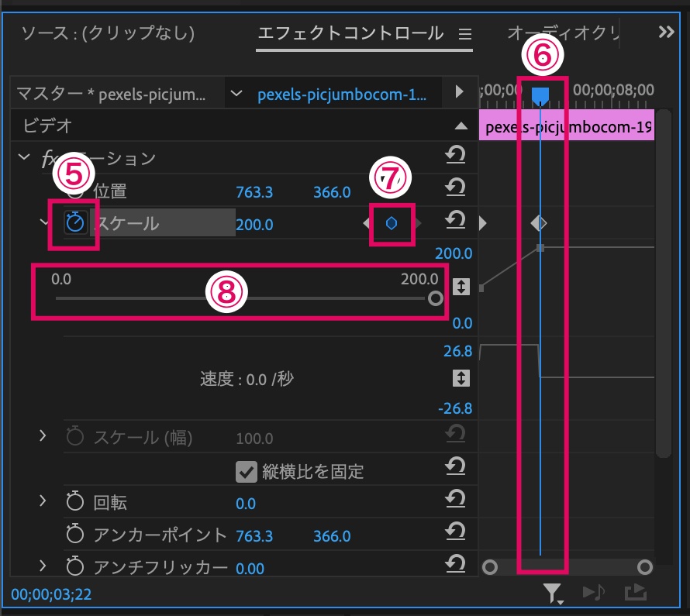The height and width of the screenshot is (616, 690).
Task: Uncheck 縦横比を固定 checkbox
Action: pos(246,472)
